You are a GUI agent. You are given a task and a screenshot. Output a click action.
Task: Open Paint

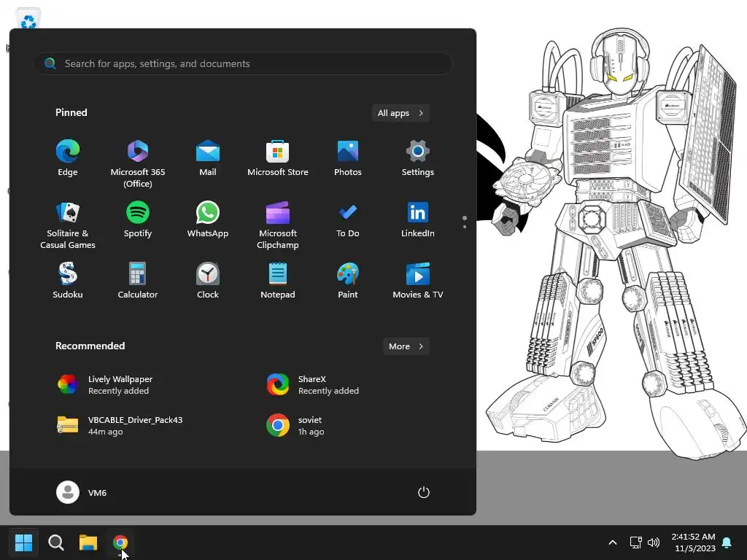coord(348,281)
